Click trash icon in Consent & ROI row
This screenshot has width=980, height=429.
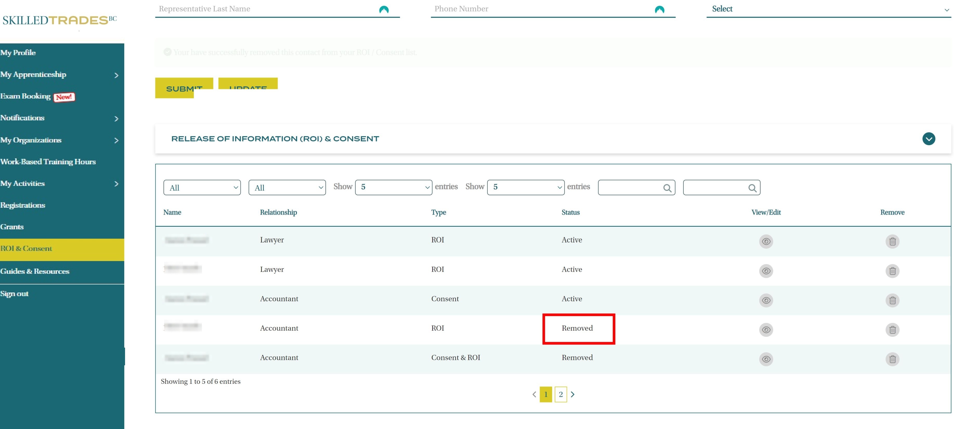coord(892,359)
